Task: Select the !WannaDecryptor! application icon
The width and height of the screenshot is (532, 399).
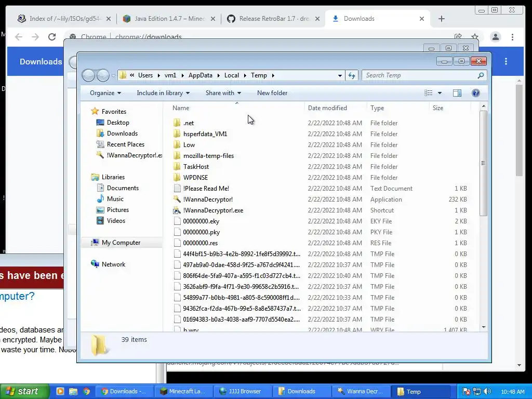Action: tap(177, 199)
